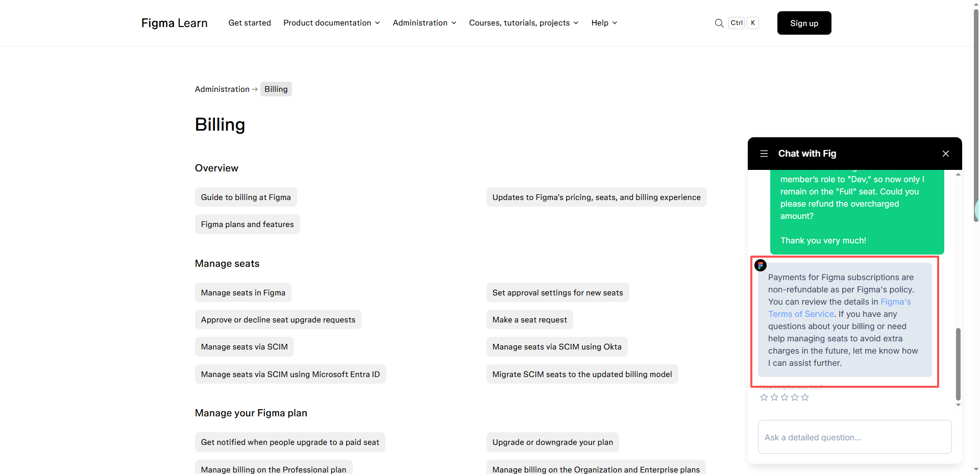Close the Chat with Fig panel
Screen dimensions: 980x474
coord(945,154)
